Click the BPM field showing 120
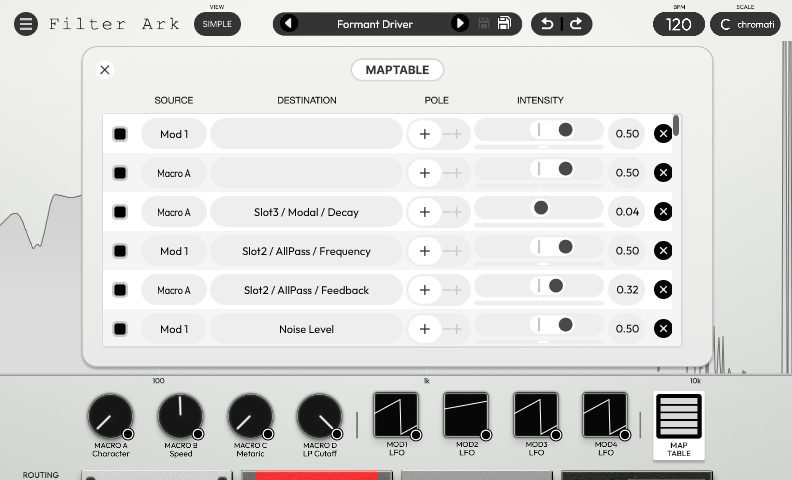Image resolution: width=792 pixels, height=480 pixels. [678, 24]
